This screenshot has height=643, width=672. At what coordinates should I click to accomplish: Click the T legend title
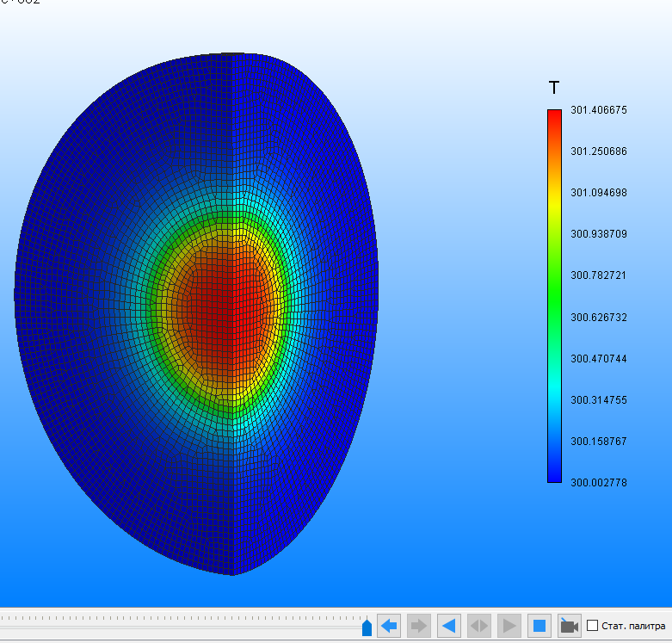553,88
